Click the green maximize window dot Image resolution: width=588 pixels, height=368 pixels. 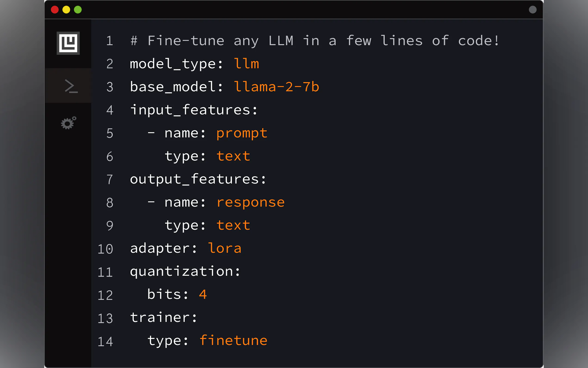(78, 10)
